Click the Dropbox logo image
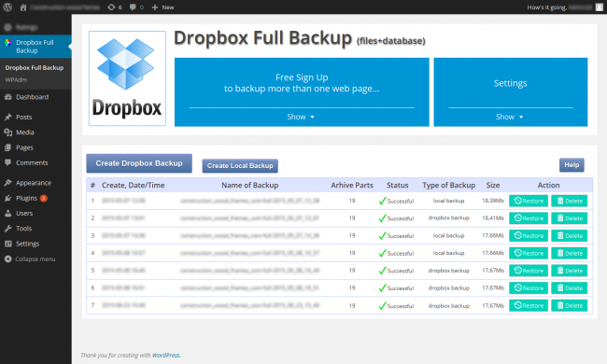The image size is (607, 364). point(127,78)
